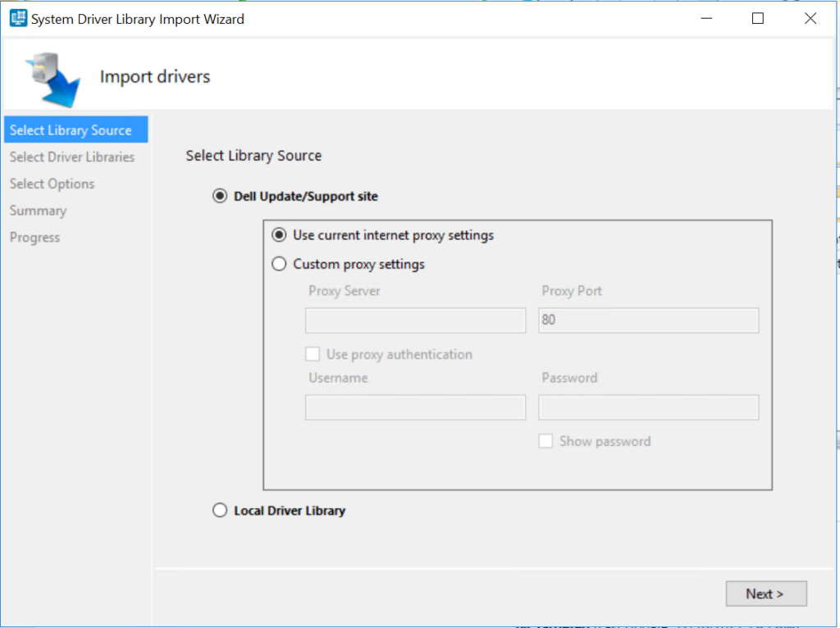The width and height of the screenshot is (840, 628).
Task: Enable Use proxy authentication checkbox
Action: click(313, 354)
